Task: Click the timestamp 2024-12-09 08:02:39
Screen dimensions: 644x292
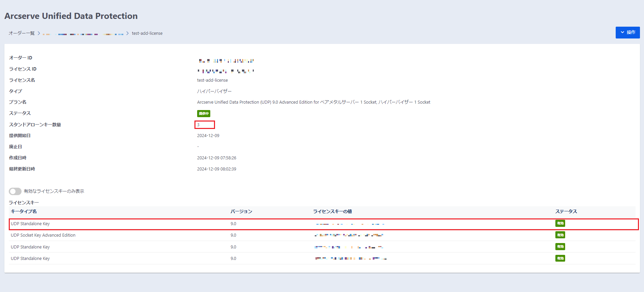Action: tap(217, 169)
